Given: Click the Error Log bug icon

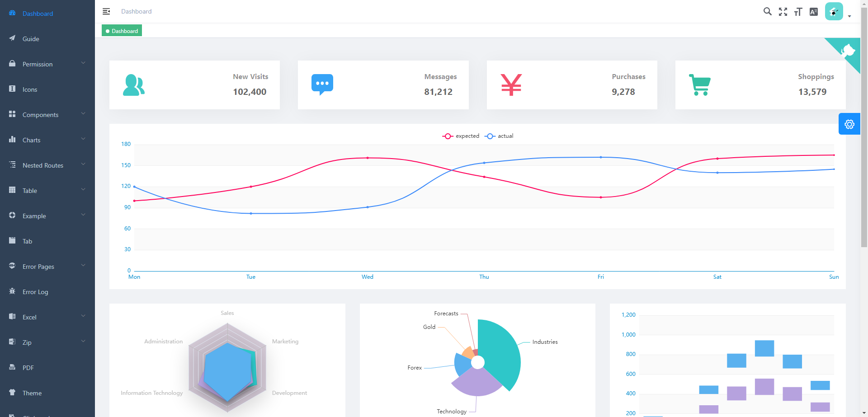Looking at the screenshot, I should click(x=12, y=291).
